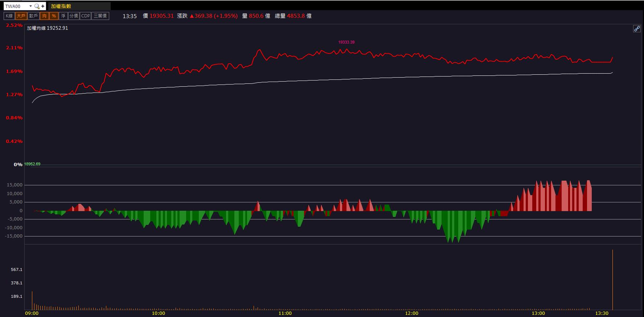This screenshot has width=644, height=317.
Task: Click the "12:00" time axis label
Action: [x=411, y=313]
